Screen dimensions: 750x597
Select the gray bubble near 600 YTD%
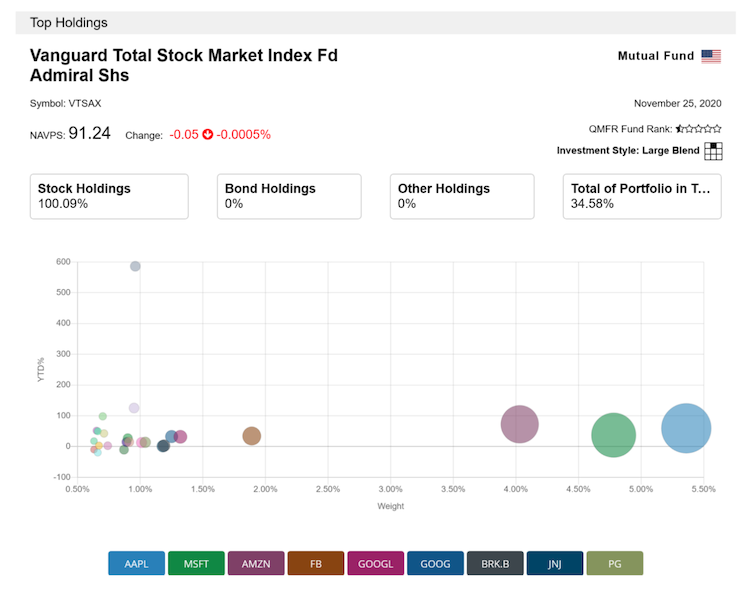[135, 266]
